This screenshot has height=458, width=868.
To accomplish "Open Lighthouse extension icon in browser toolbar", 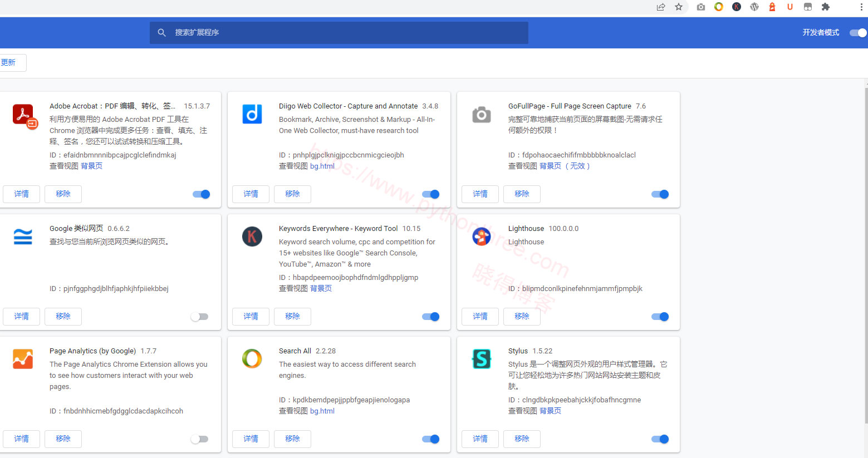I will tap(772, 7).
